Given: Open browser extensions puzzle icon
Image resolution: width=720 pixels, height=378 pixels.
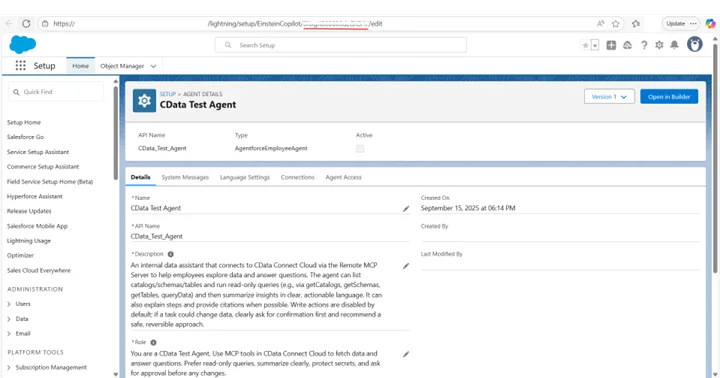Looking at the screenshot, I should click(636, 23).
